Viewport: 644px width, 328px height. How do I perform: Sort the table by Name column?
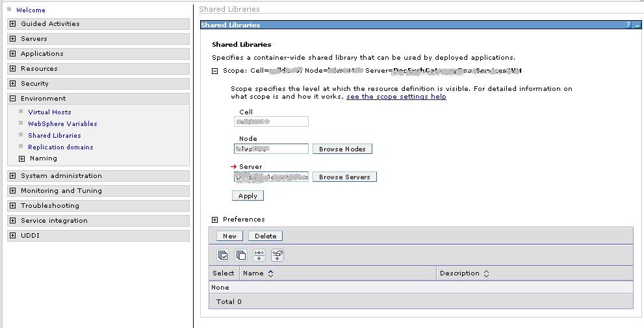point(270,273)
